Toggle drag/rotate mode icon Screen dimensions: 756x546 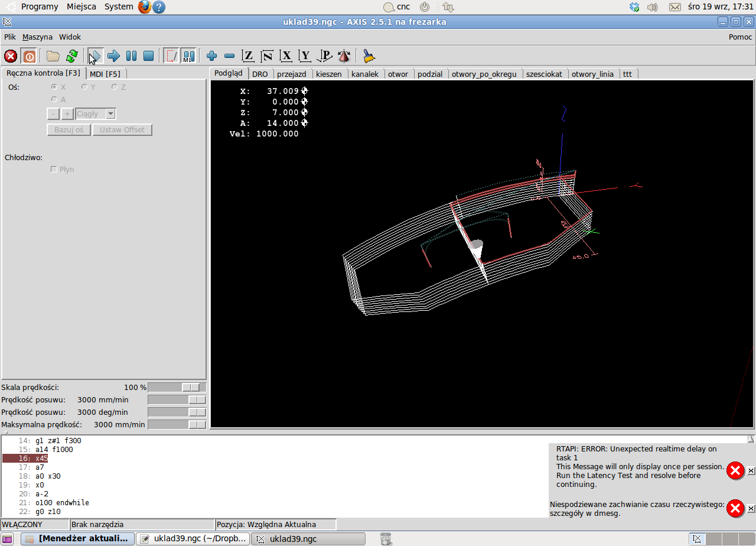point(344,56)
